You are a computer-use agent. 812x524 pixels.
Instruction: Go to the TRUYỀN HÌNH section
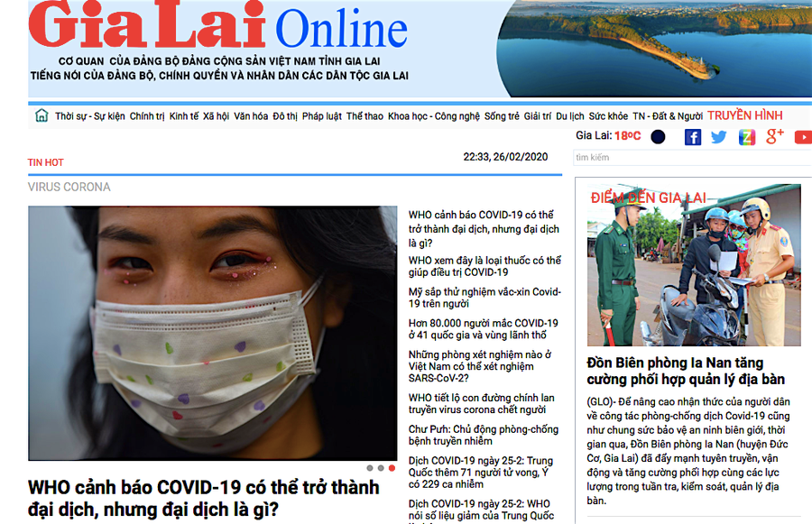click(744, 115)
